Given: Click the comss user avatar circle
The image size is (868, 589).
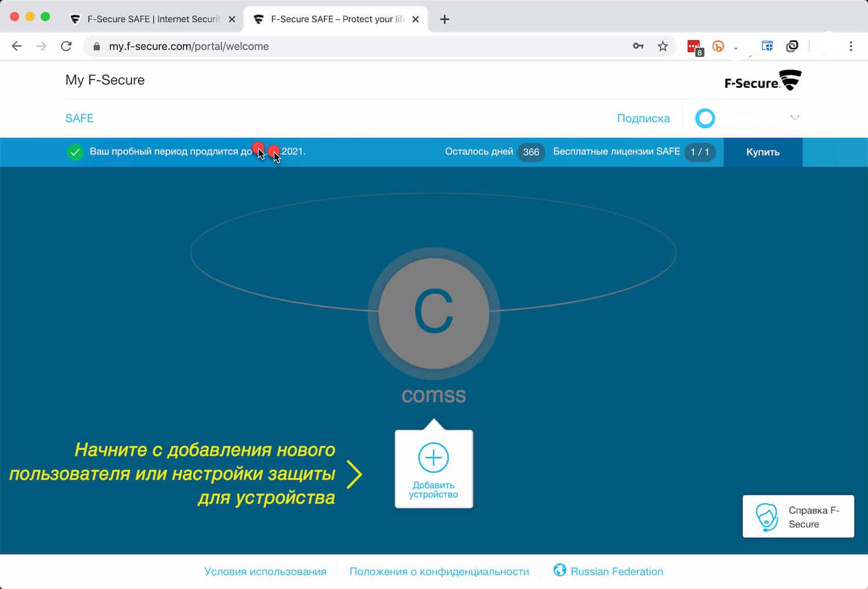Looking at the screenshot, I should [433, 313].
